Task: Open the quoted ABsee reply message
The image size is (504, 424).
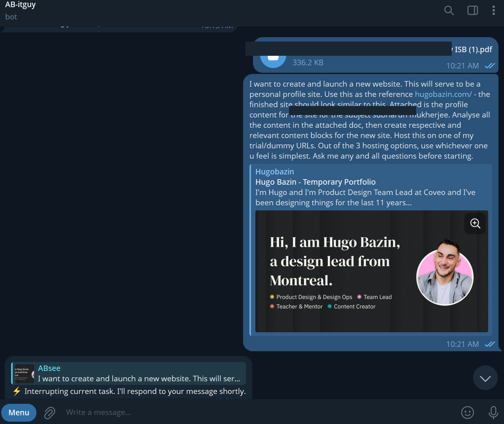Action: tap(128, 373)
